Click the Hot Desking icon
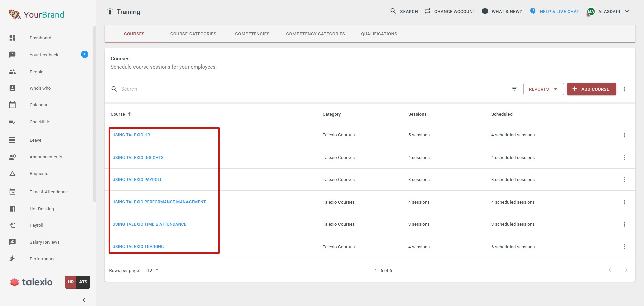The height and width of the screenshot is (306, 644). 12,209
